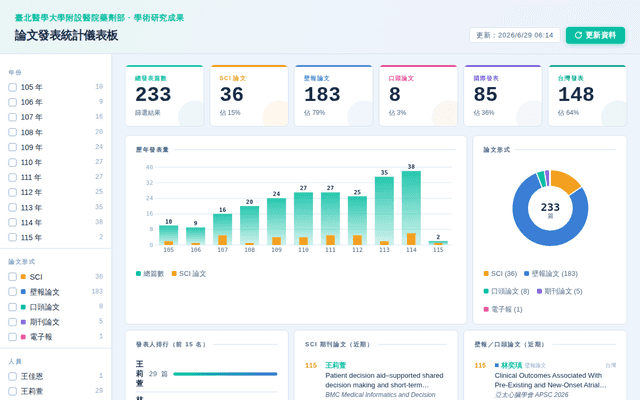Toggle the 壁報論文 (183) donut legend item

click(x=551, y=273)
